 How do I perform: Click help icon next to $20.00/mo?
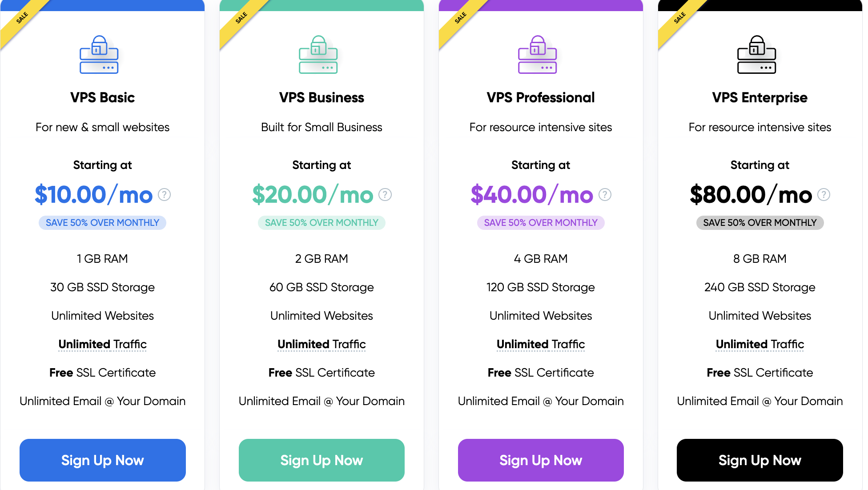pyautogui.click(x=385, y=195)
